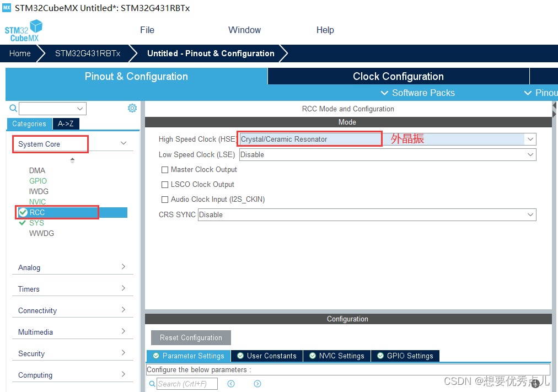Image resolution: width=558 pixels, height=392 pixels.
Task: Open the Help menu
Action: pos(325,30)
